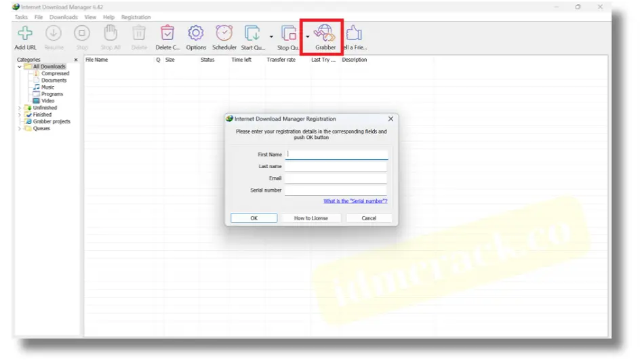The image size is (644, 362).
Task: Select Music category
Action: click(x=47, y=87)
